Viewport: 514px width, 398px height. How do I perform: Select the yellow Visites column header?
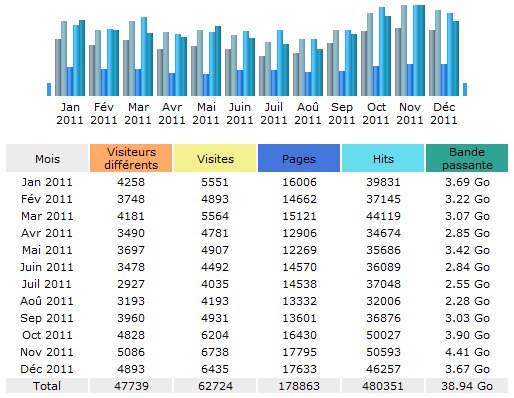click(215, 158)
